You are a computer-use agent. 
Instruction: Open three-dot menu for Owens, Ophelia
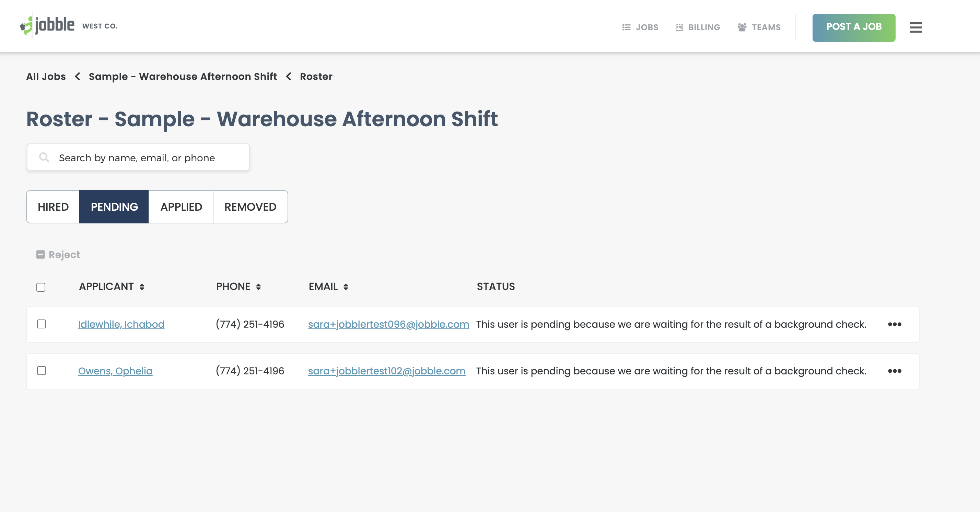895,371
